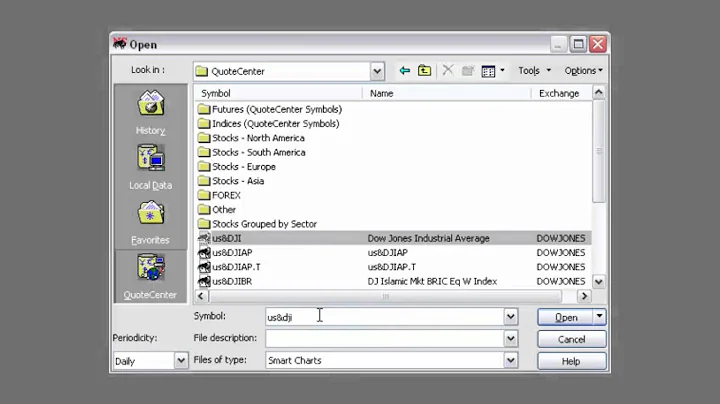
Task: Select Stocks Grouped by Sector folder
Action: click(258, 224)
